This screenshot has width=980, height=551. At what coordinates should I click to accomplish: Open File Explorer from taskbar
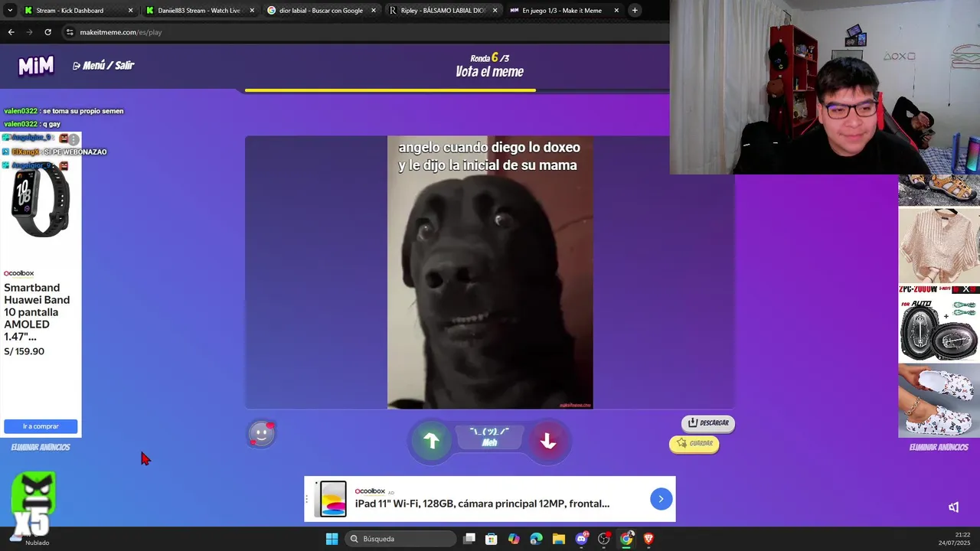559,539
